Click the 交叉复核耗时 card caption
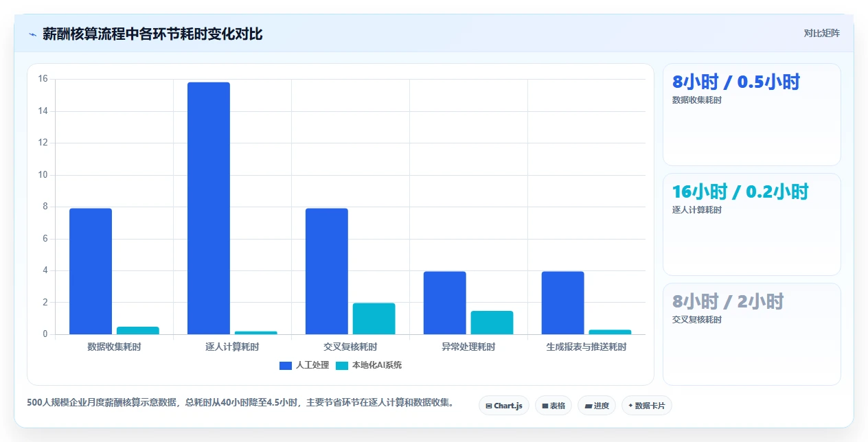This screenshot has width=868, height=442. pyautogui.click(x=697, y=320)
